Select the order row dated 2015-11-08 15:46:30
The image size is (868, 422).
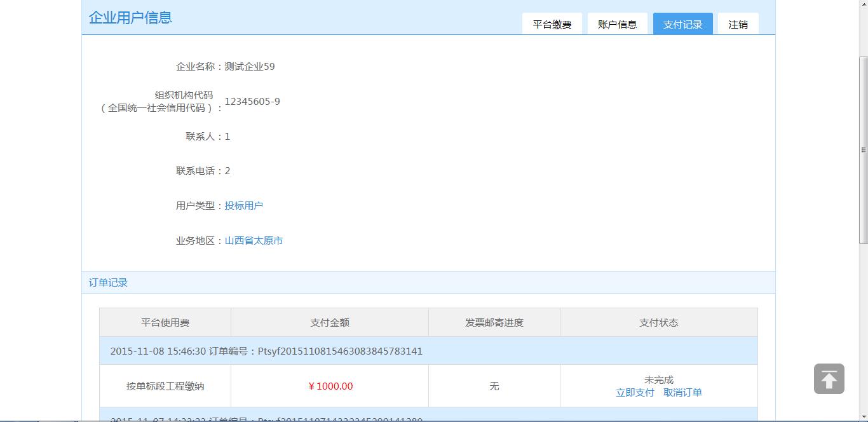[266, 351]
